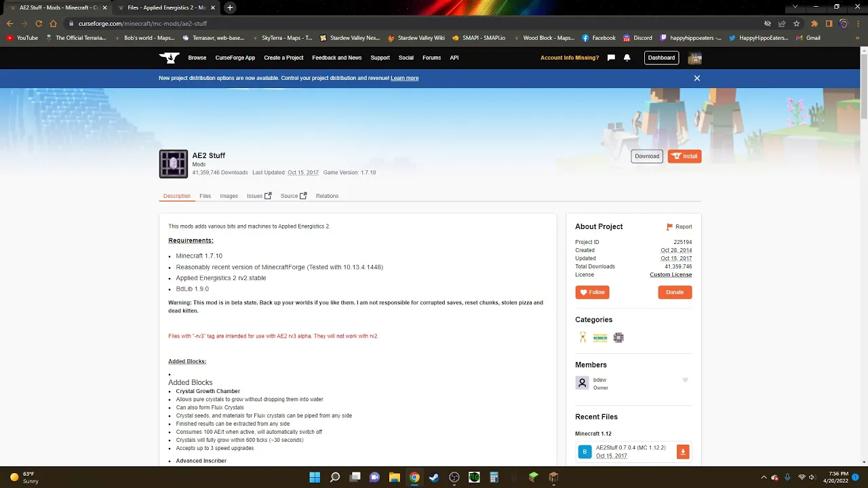Viewport: 868px width, 488px height.
Task: Click the CurseForge anvil logo
Action: tap(170, 58)
